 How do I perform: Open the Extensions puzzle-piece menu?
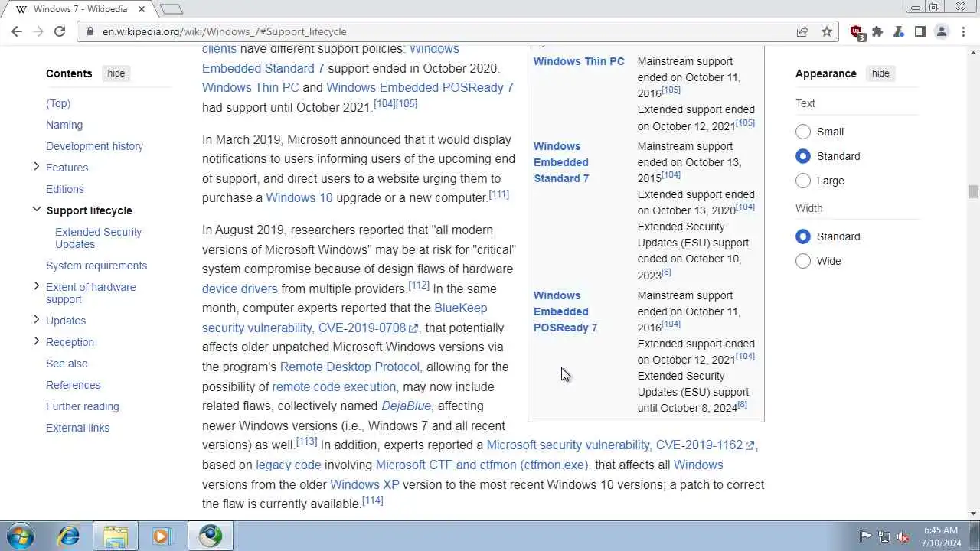pos(877,31)
